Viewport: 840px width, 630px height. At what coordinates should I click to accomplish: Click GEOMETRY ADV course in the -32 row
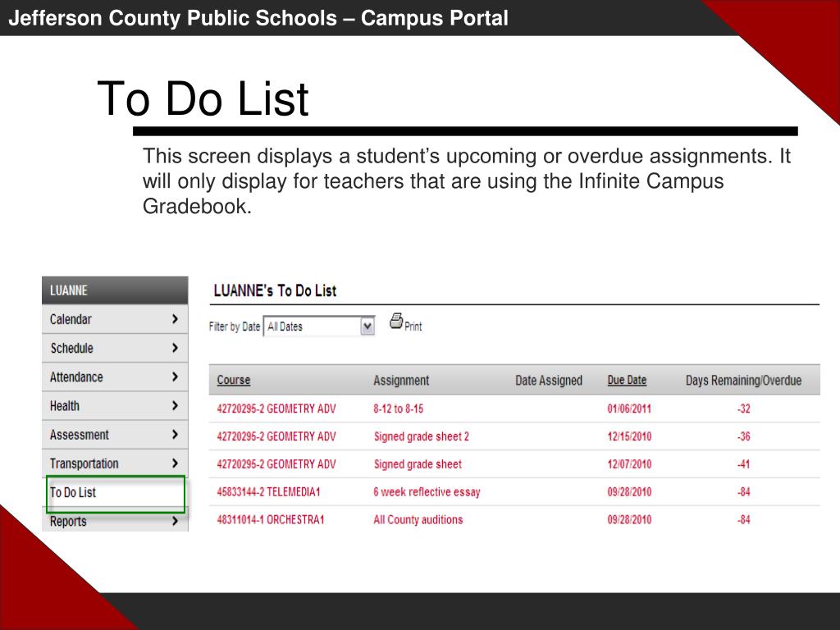pyautogui.click(x=276, y=409)
